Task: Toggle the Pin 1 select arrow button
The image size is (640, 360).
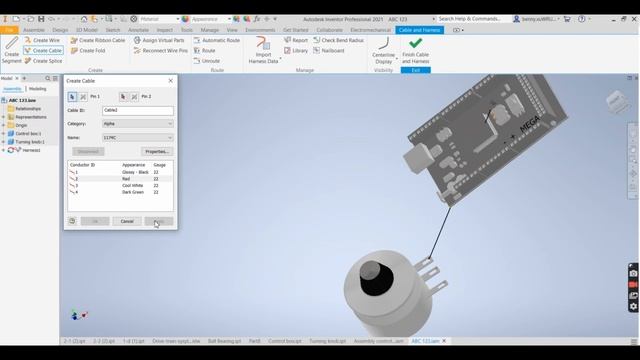Action: 72,97
